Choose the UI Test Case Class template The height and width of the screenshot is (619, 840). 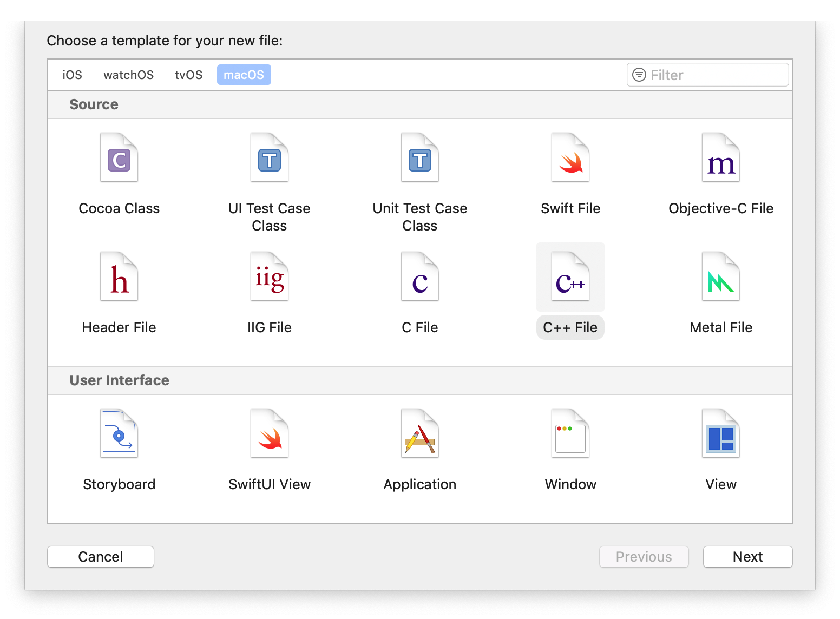point(270,158)
